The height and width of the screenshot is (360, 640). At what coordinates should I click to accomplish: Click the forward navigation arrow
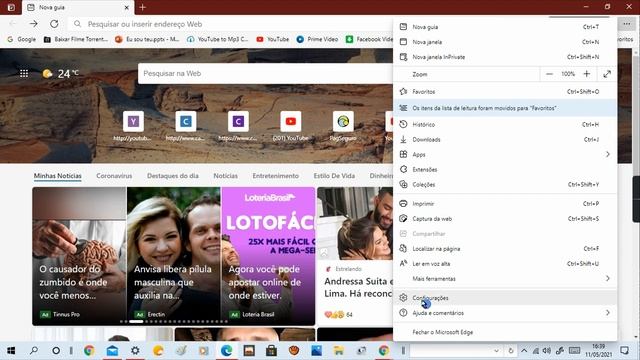click(33, 24)
